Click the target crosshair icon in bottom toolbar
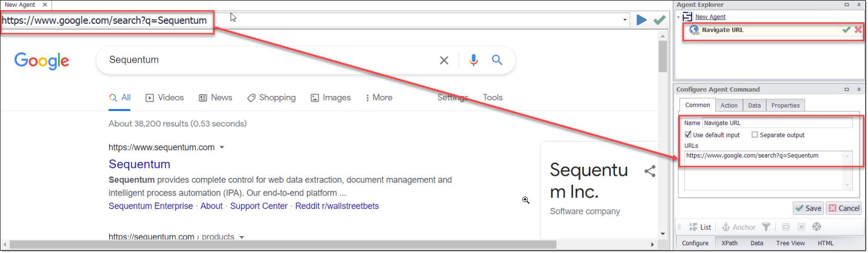Image resolution: width=868 pixels, height=253 pixels. pos(816,227)
